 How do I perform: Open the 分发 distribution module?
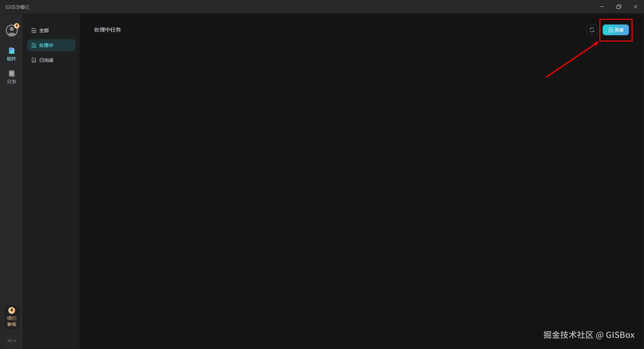(x=12, y=77)
